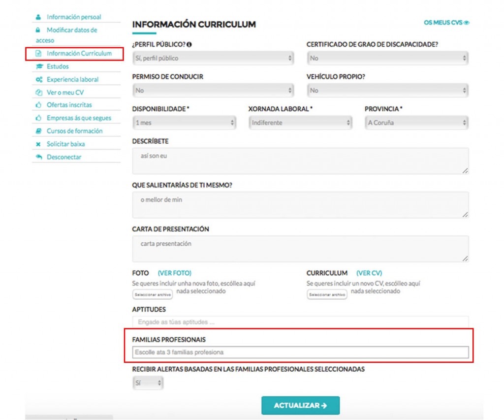Click the resize handle of the Carta de presentación text area
Viewport: 504px width, 420px height.
click(x=465, y=258)
